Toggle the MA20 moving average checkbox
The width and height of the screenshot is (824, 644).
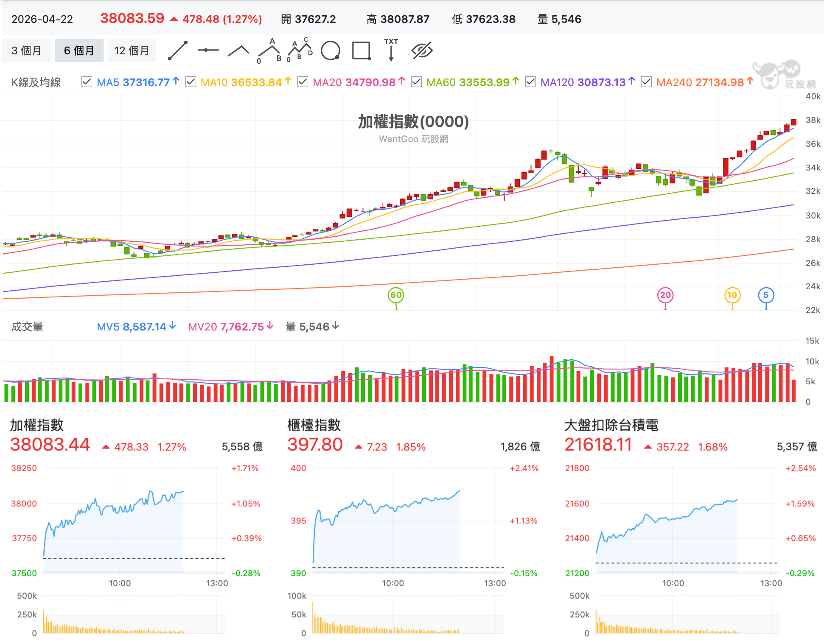pos(303,82)
